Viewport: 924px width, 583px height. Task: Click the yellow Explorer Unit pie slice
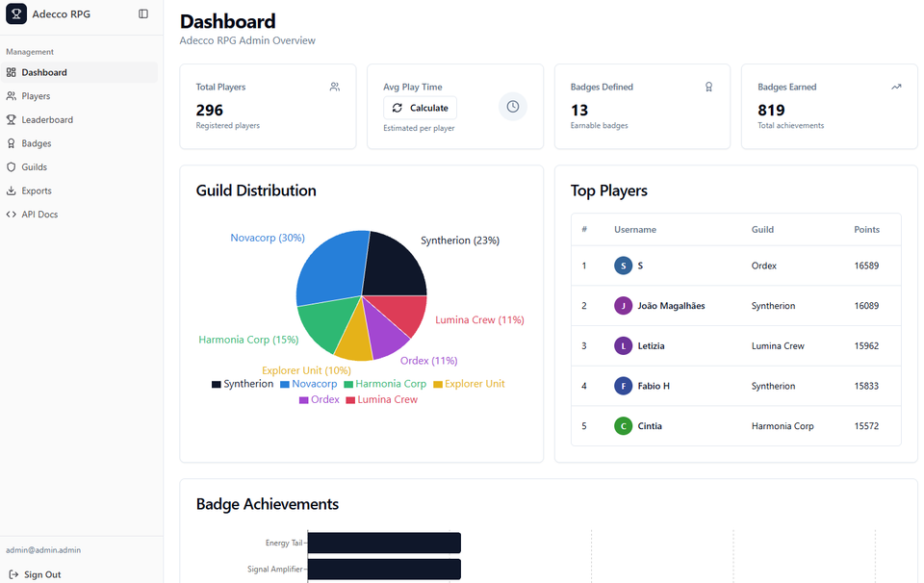click(x=355, y=339)
